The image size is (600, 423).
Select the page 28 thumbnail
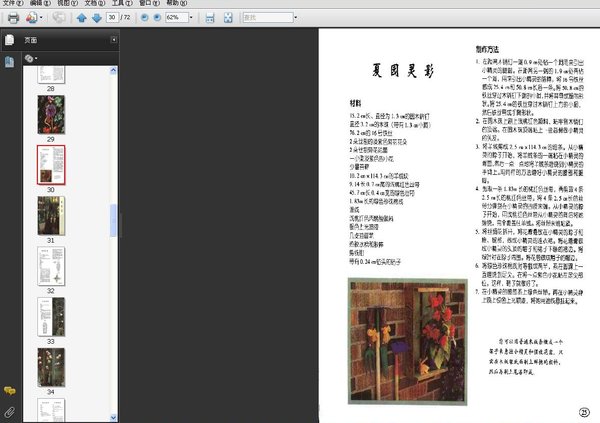click(x=51, y=75)
